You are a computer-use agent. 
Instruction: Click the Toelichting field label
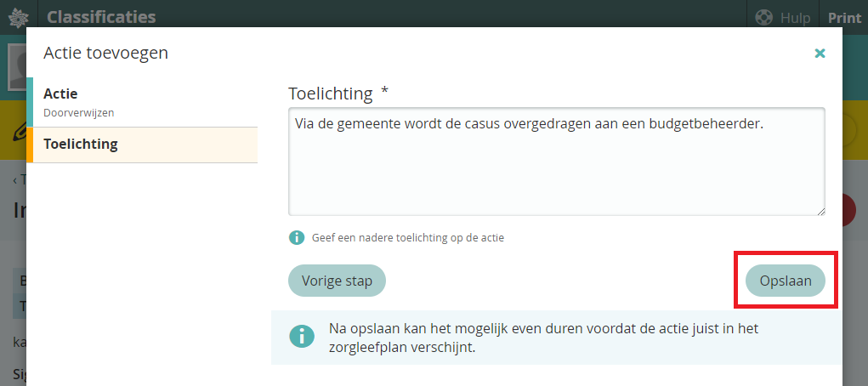click(x=331, y=94)
